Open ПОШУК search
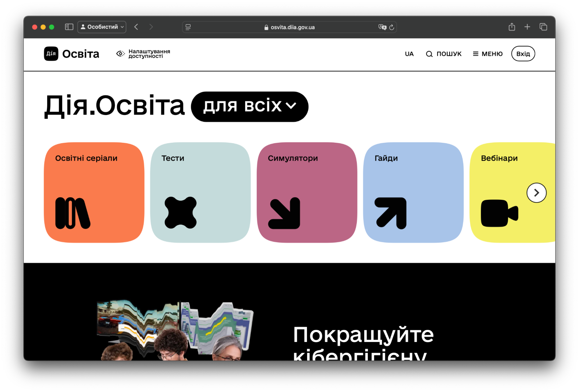The width and height of the screenshot is (579, 392). point(449,54)
